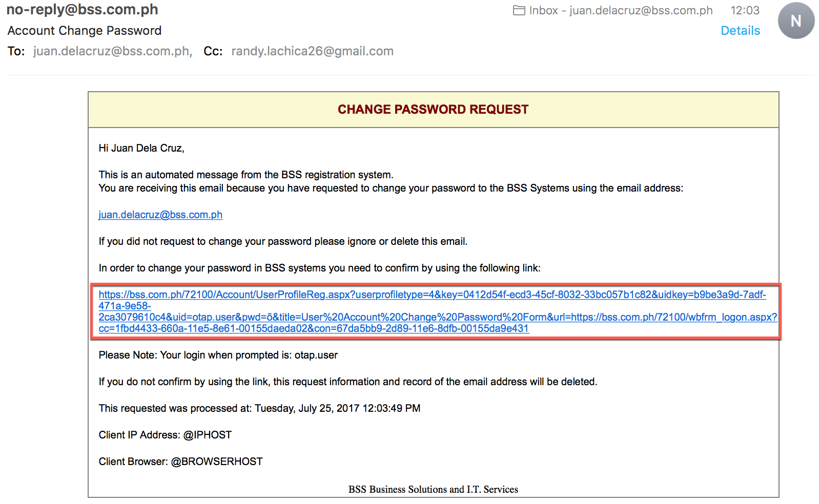
Task: Click the login note mentioning otap.user
Action: [218, 355]
